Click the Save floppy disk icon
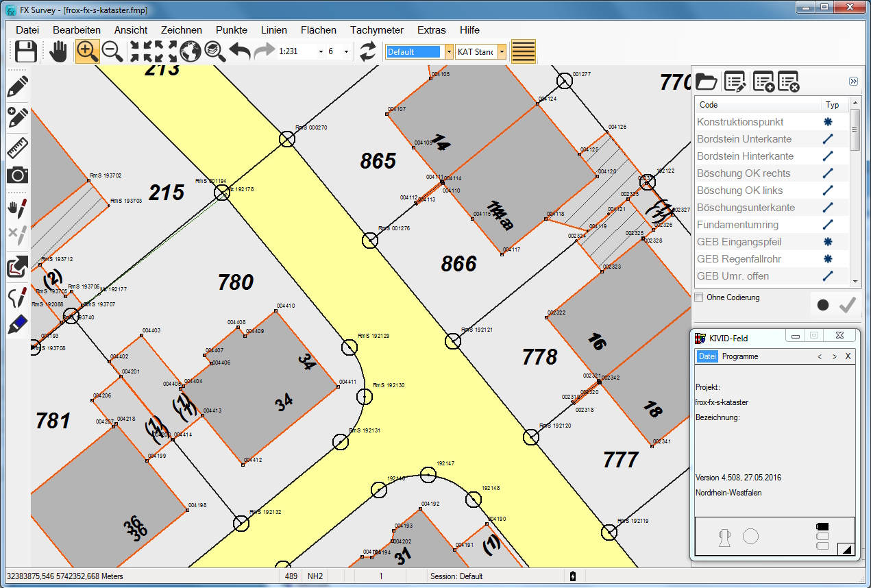Viewport: 871px width, 588px height. coord(26,51)
